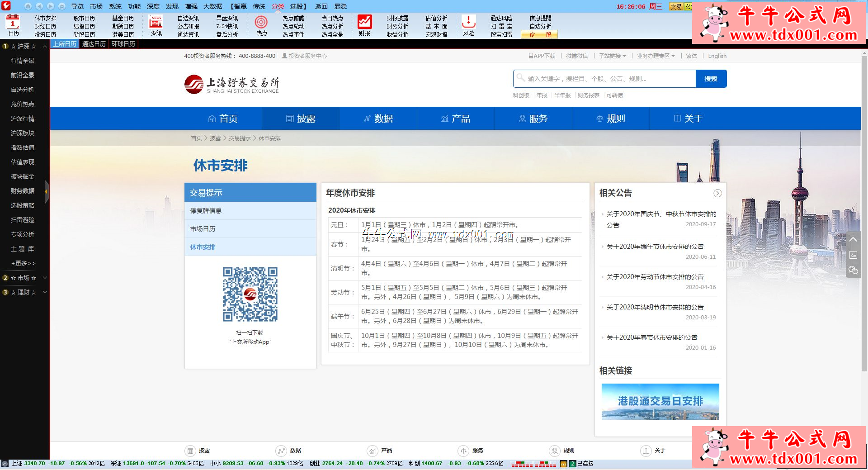This screenshot has width=868, height=470.
Task: Expand the 市场 sidebar section
Action: click(x=45, y=278)
